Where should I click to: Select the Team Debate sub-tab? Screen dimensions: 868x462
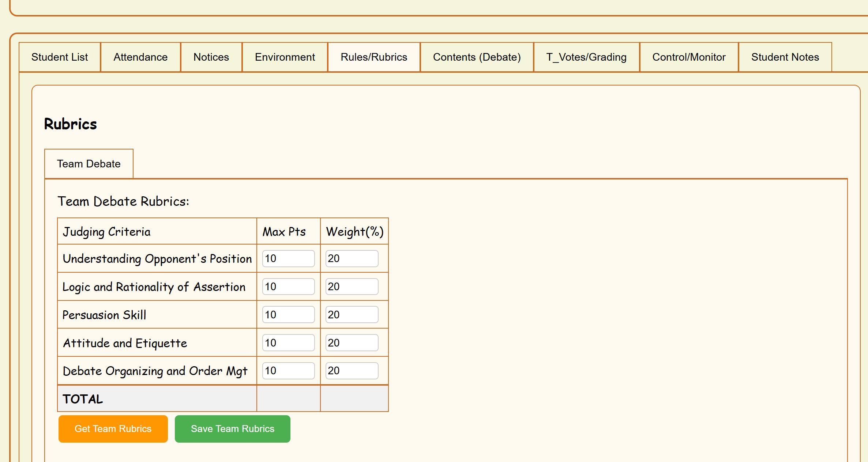tap(89, 164)
